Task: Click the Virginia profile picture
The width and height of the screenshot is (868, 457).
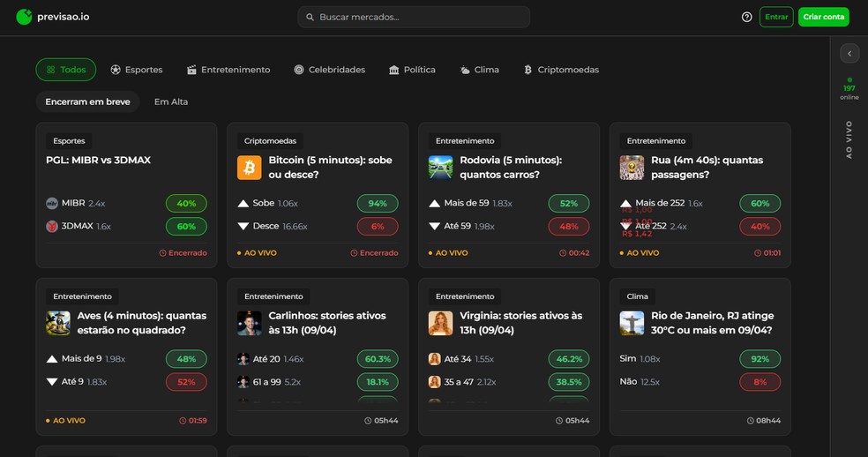Action: tap(441, 323)
